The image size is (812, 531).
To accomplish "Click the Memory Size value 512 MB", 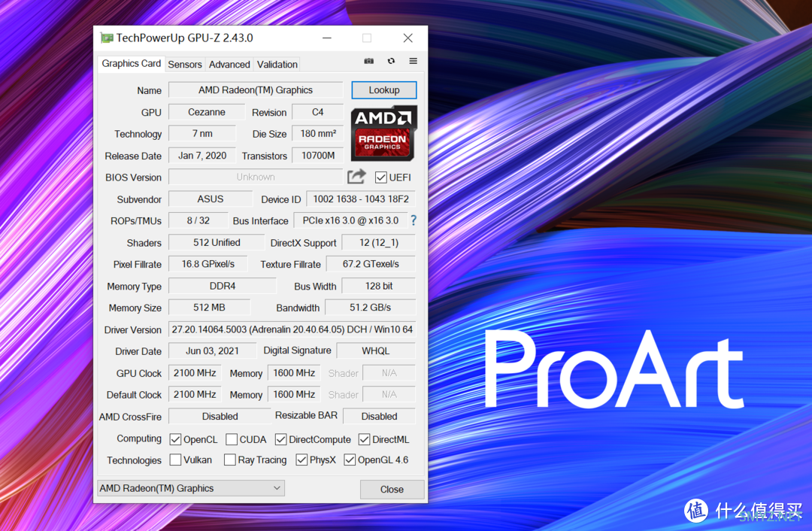I will click(209, 307).
